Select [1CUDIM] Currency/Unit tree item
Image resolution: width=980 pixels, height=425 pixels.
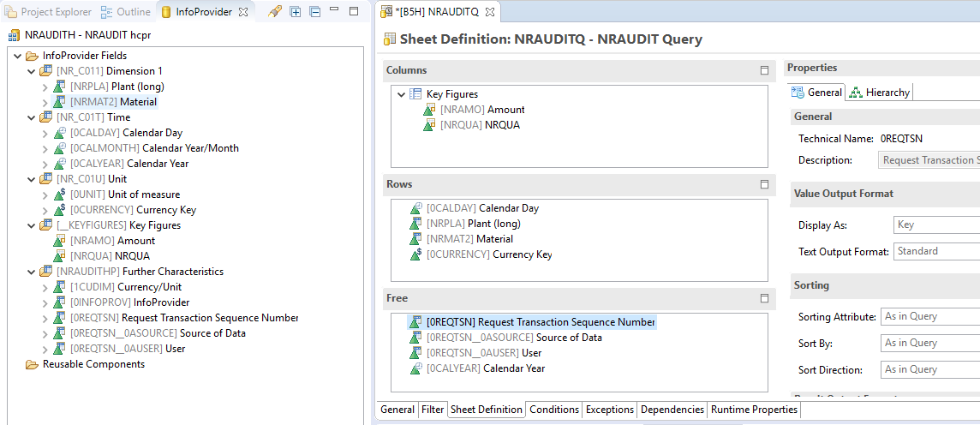pyautogui.click(x=126, y=287)
